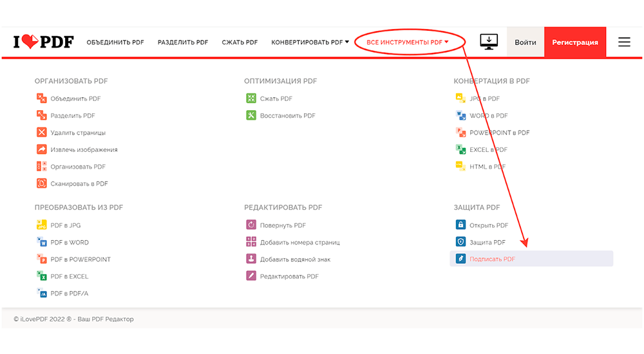Open the Повернуть PDF link

coord(283,225)
